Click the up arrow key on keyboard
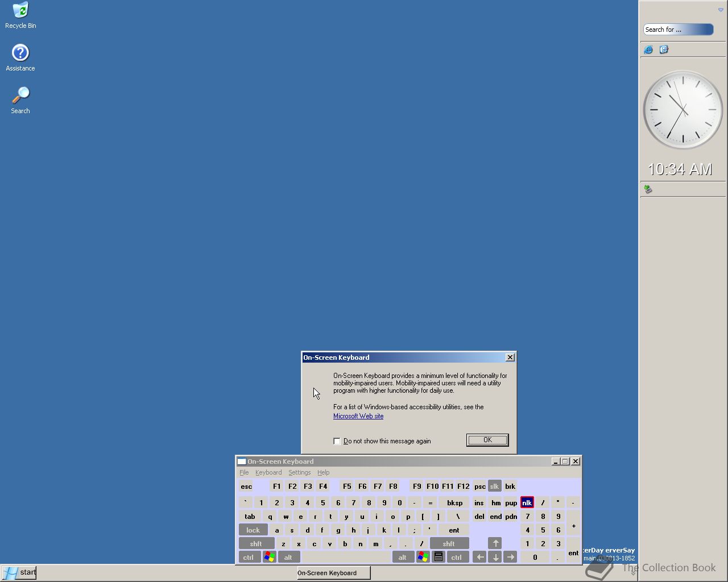 (x=495, y=543)
